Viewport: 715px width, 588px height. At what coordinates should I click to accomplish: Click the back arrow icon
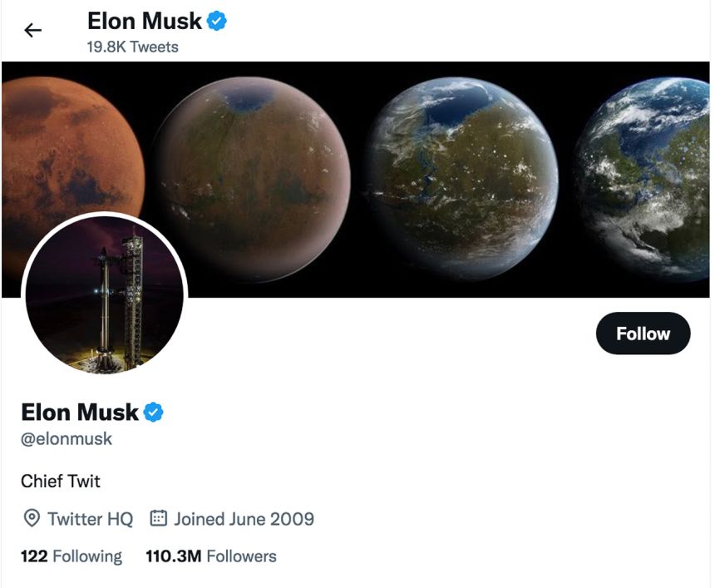(x=31, y=29)
